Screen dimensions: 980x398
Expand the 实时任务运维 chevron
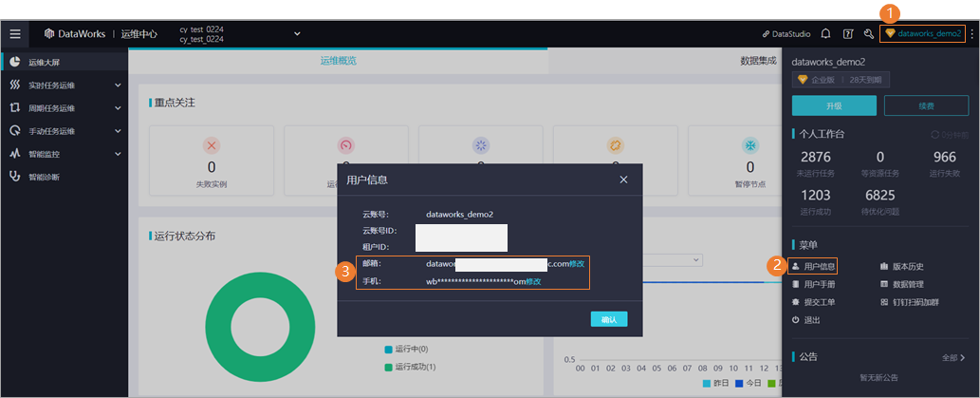(119, 85)
